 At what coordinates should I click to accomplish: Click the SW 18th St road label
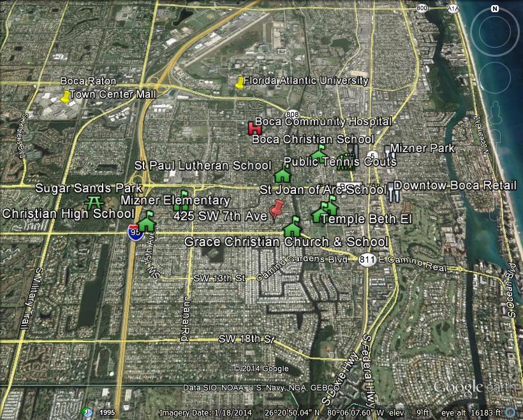[x=246, y=339]
